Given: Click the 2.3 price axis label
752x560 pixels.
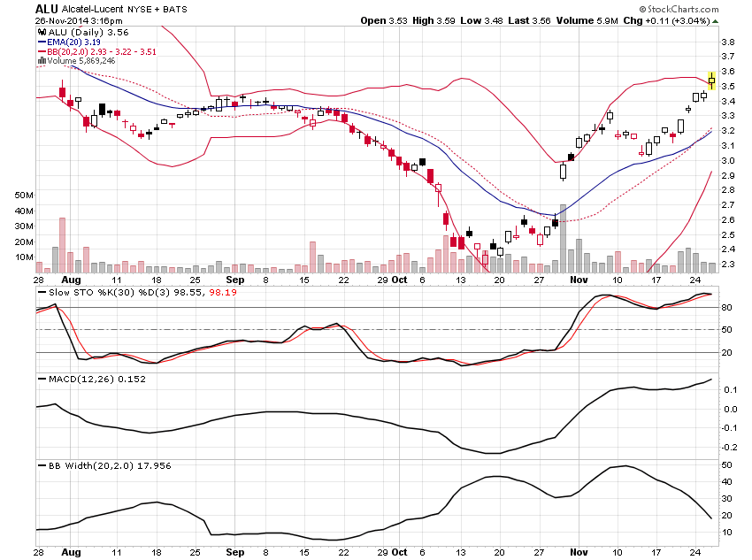Looking at the screenshot, I should coord(728,265).
